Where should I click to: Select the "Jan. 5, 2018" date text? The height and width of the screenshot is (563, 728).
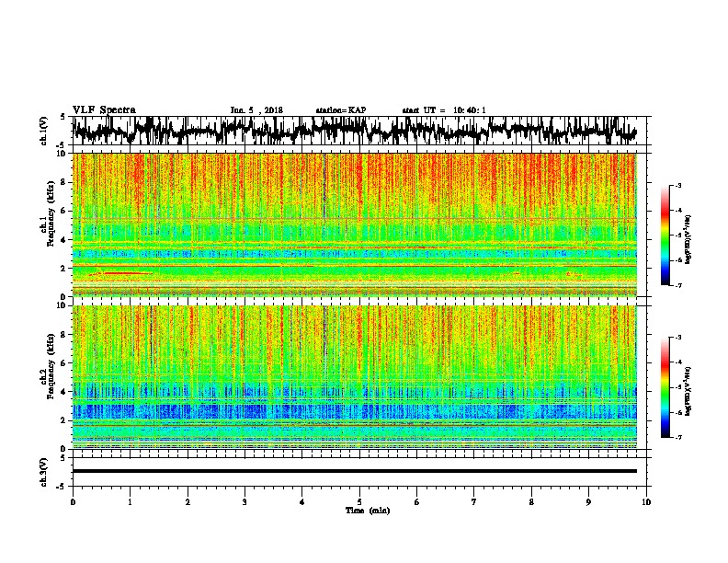pos(256,110)
